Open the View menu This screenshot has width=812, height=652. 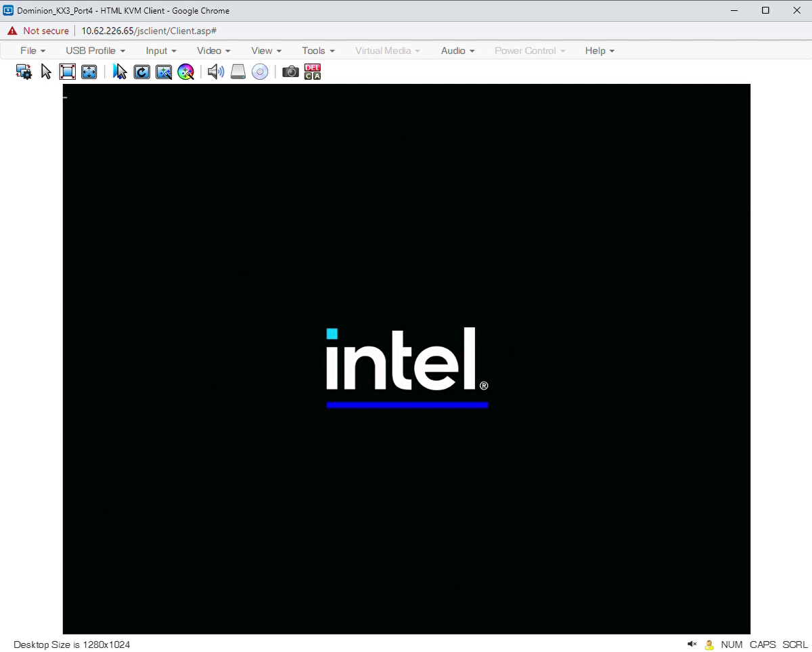point(267,51)
